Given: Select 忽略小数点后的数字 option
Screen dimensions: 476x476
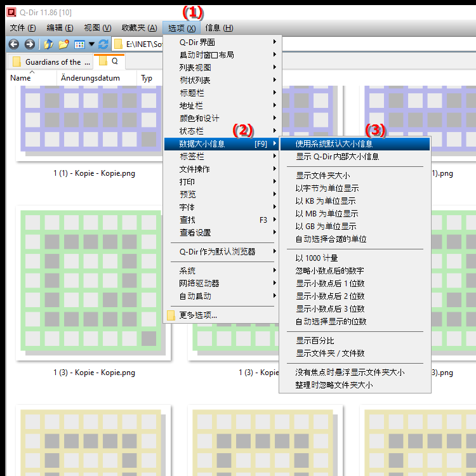Looking at the screenshot, I should [x=355, y=270].
